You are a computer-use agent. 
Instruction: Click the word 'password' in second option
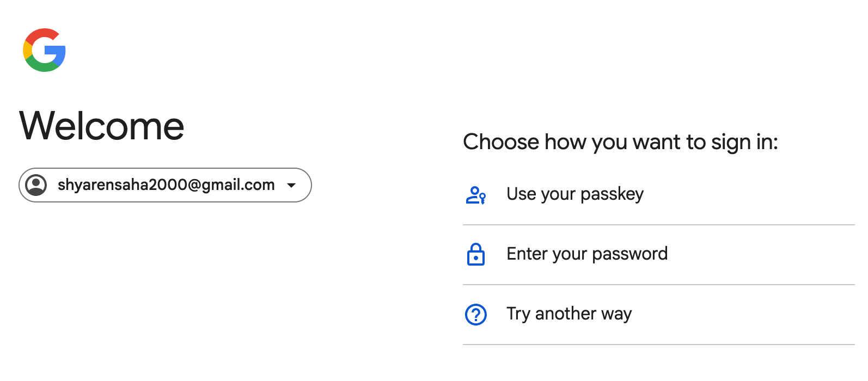[629, 254]
